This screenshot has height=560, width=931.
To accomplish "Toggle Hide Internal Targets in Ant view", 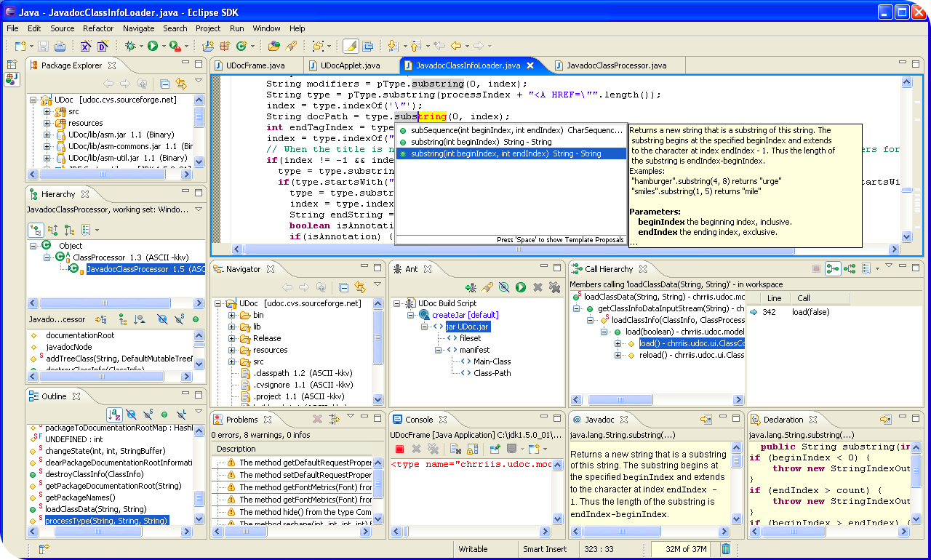I will point(504,287).
